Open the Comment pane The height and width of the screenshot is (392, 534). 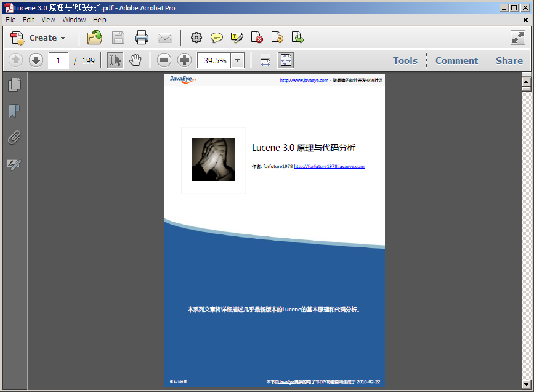456,60
